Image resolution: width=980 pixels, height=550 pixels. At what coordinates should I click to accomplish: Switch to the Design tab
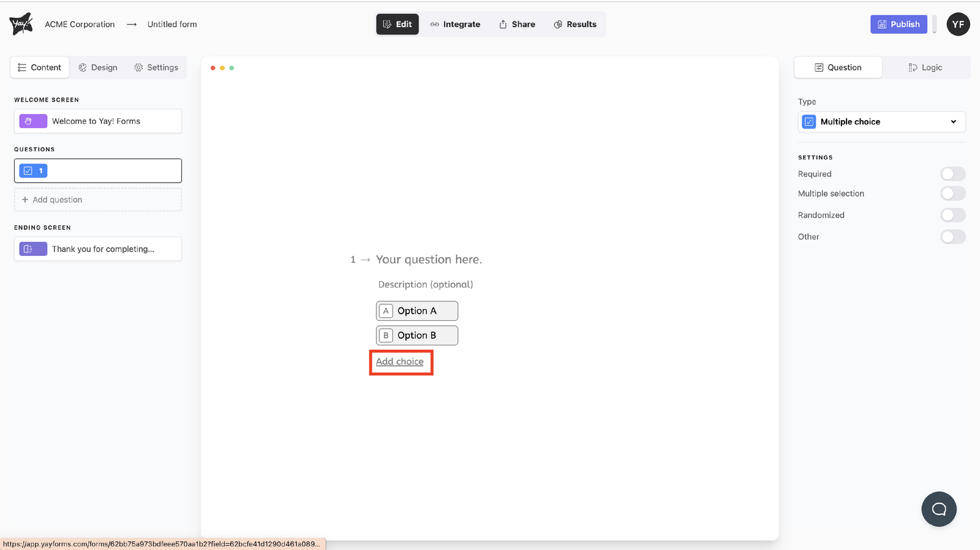(98, 67)
